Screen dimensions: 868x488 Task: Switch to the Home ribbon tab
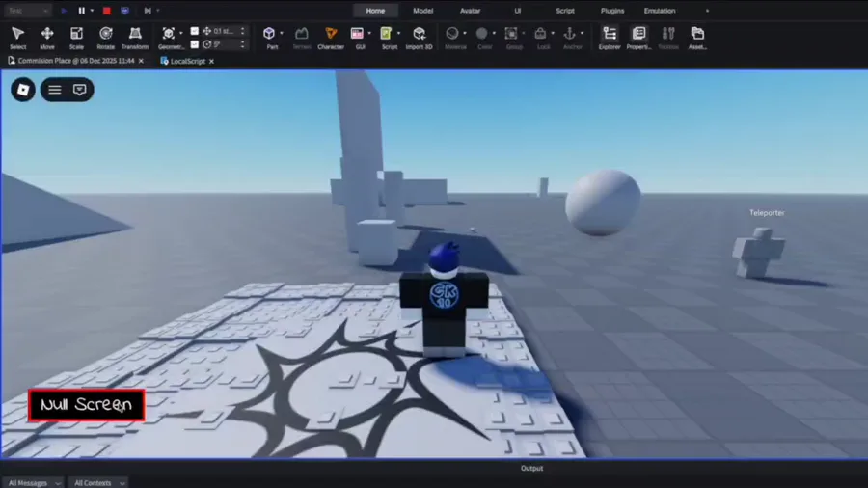click(x=375, y=11)
